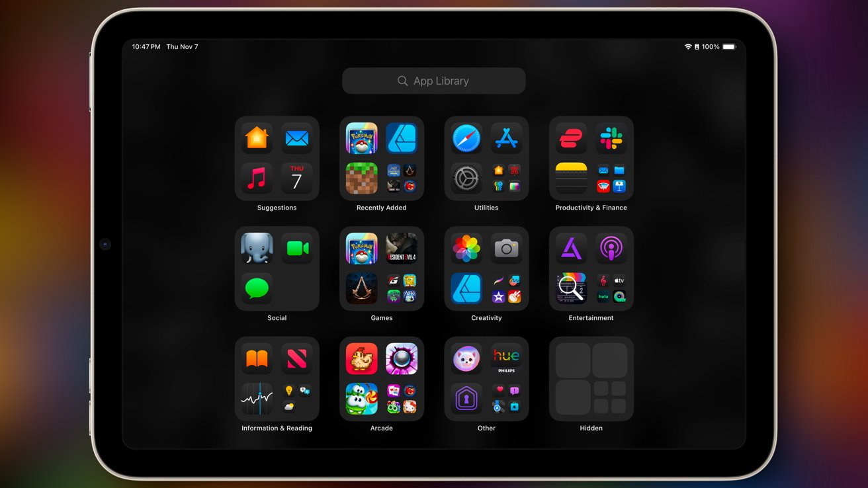This screenshot has height=488, width=868.
Task: Tap the battery indicator icon
Action: 729,47
